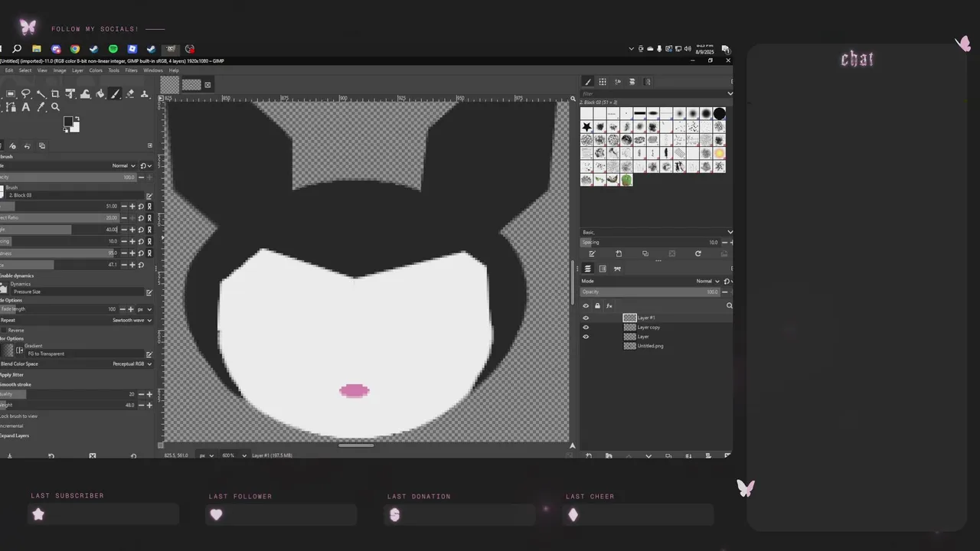Select the Fuzzy Select wand tool

click(41, 93)
